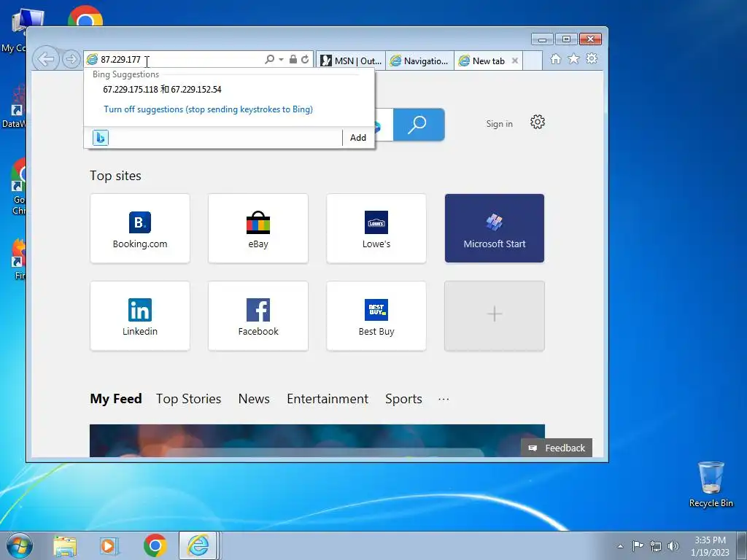Open Windows Explorer from the taskbar
Image resolution: width=747 pixels, height=560 pixels.
coord(65,545)
